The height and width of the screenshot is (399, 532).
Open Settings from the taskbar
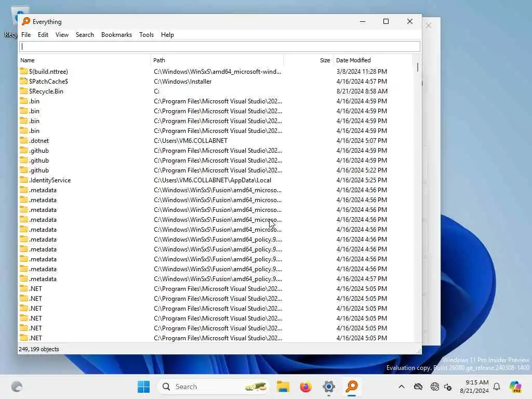point(329,387)
